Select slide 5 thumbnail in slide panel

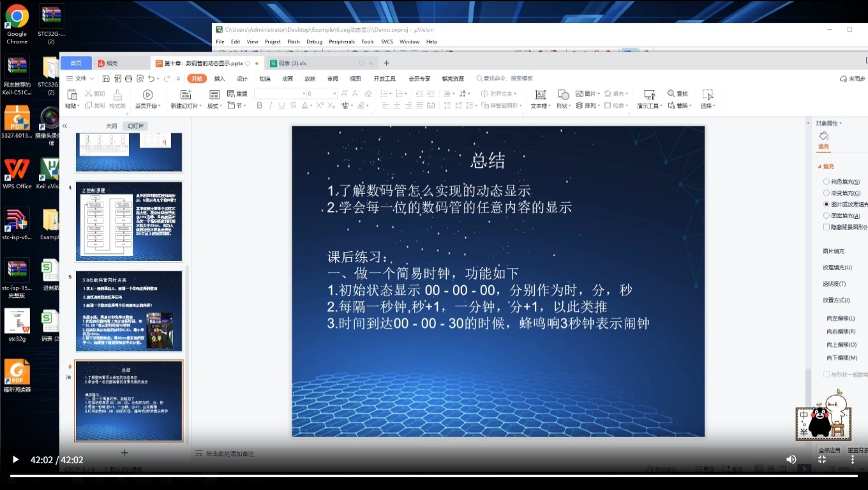pyautogui.click(x=129, y=311)
